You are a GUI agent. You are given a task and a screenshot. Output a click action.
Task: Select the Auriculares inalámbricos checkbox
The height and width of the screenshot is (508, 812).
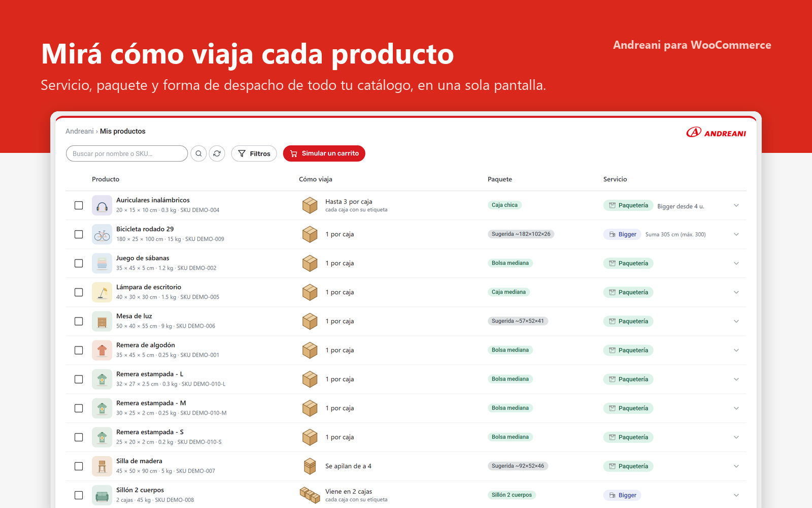(79, 205)
